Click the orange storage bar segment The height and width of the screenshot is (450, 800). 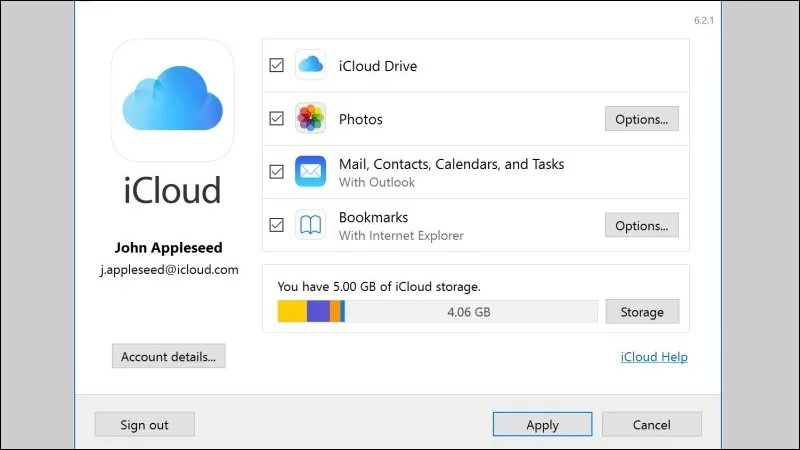[335, 311]
